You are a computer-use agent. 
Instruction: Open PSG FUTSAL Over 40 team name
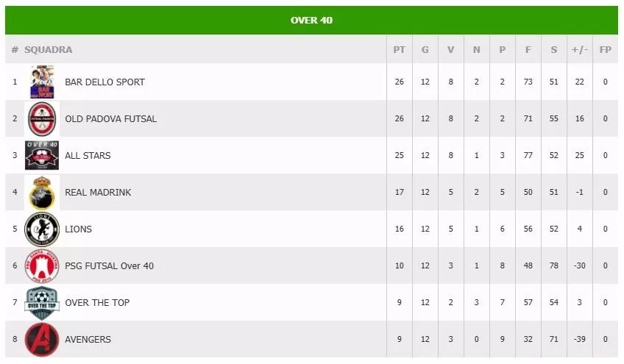109,265
